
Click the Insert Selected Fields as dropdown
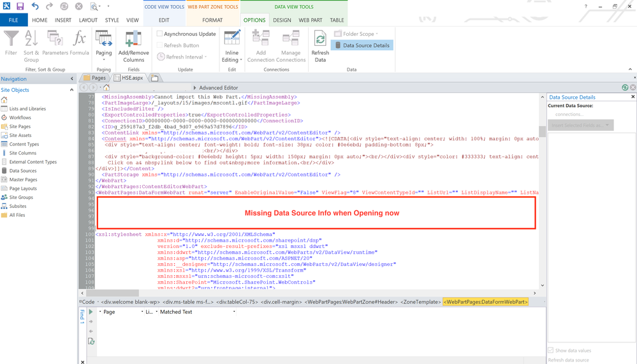click(x=580, y=125)
